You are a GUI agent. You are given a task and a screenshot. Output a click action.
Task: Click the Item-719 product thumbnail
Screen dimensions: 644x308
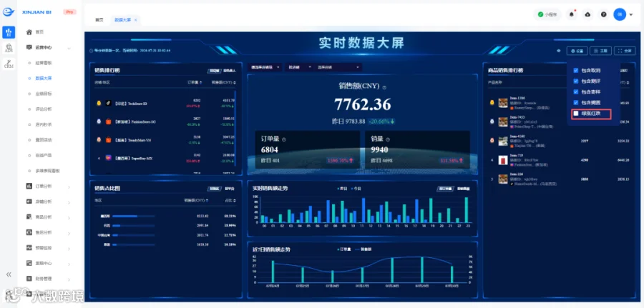[x=503, y=160]
